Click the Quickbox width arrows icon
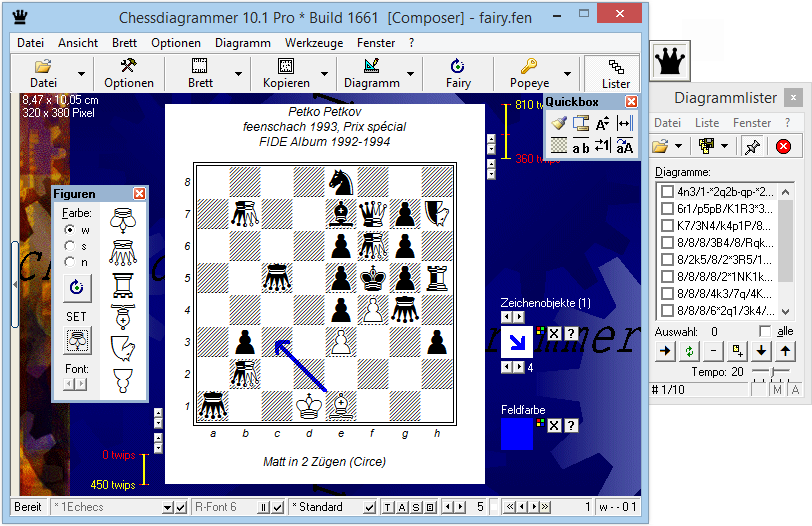The width and height of the screenshot is (812, 526). coord(624,123)
